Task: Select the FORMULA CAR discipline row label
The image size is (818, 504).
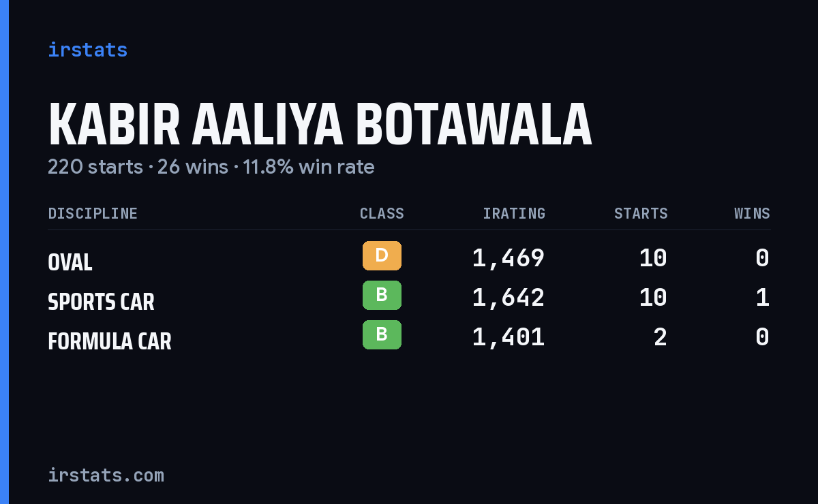Action: click(x=110, y=341)
